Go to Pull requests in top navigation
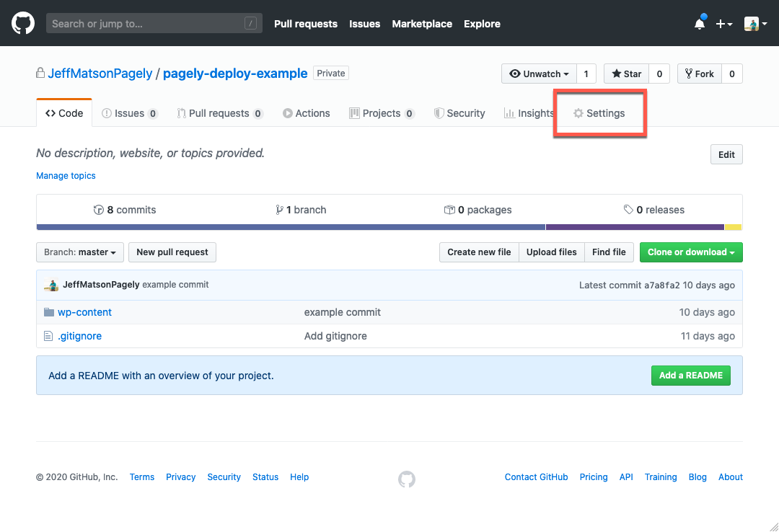779x532 pixels. (x=306, y=24)
